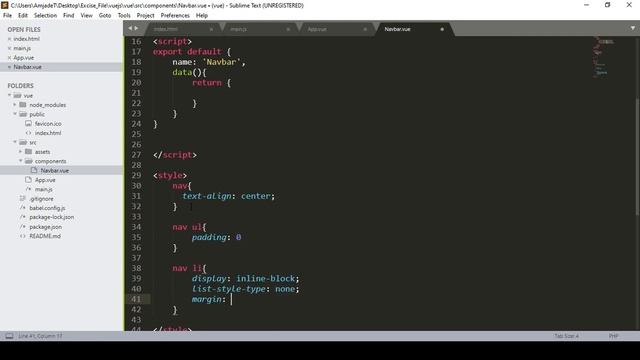
Task: Open favicon.ico in the sidebar
Action: click(48, 123)
